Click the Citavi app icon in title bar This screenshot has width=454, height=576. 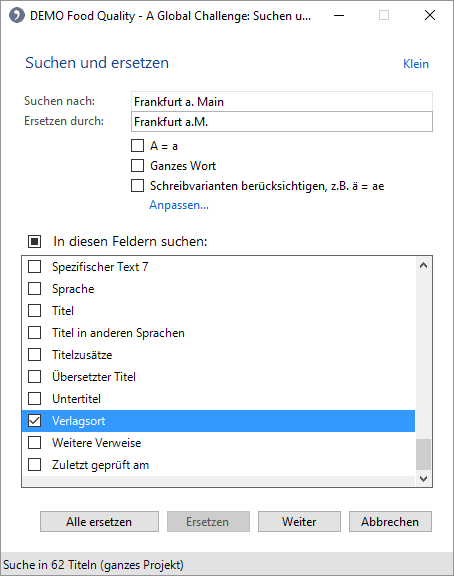(x=17, y=16)
